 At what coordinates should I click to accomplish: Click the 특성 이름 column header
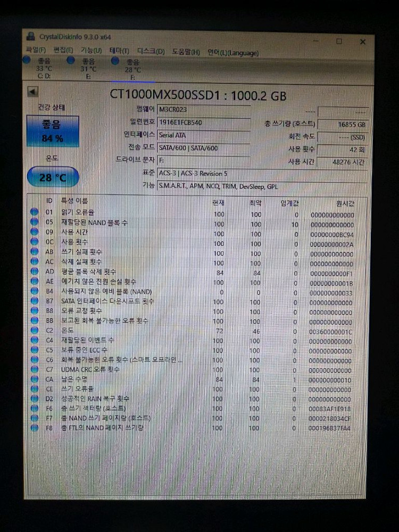click(74, 201)
